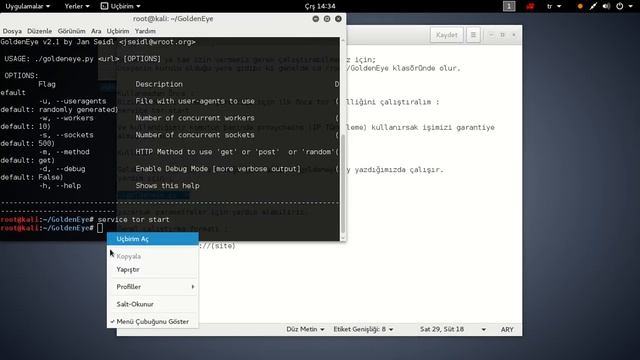Toggle Menü Çubuğunu Göster checkbox item
This screenshot has width=640, height=360.
pos(153,322)
